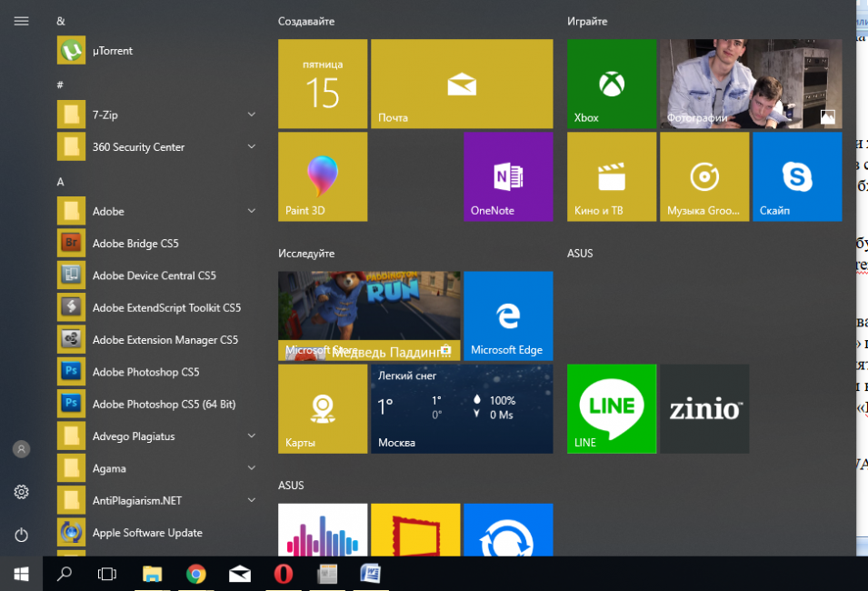This screenshot has width=868, height=591.
Task: Open the Фотографии photos tile
Action: [751, 84]
